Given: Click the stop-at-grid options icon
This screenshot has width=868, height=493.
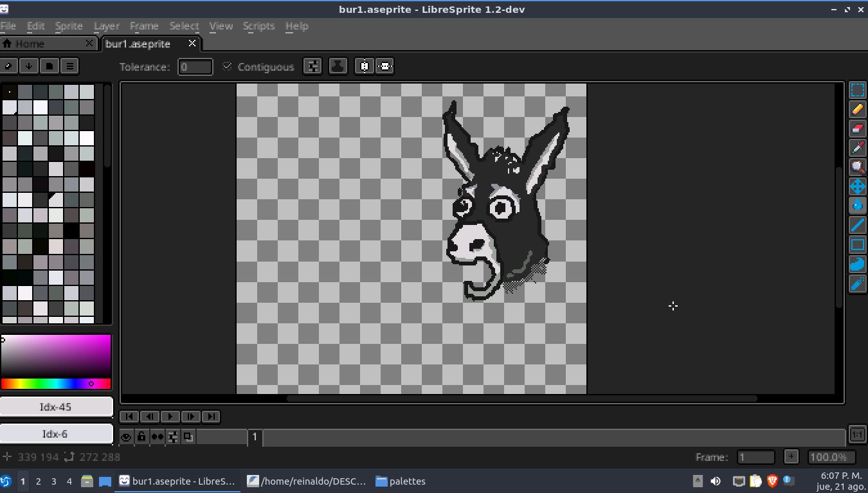Looking at the screenshot, I should pyautogui.click(x=312, y=66).
